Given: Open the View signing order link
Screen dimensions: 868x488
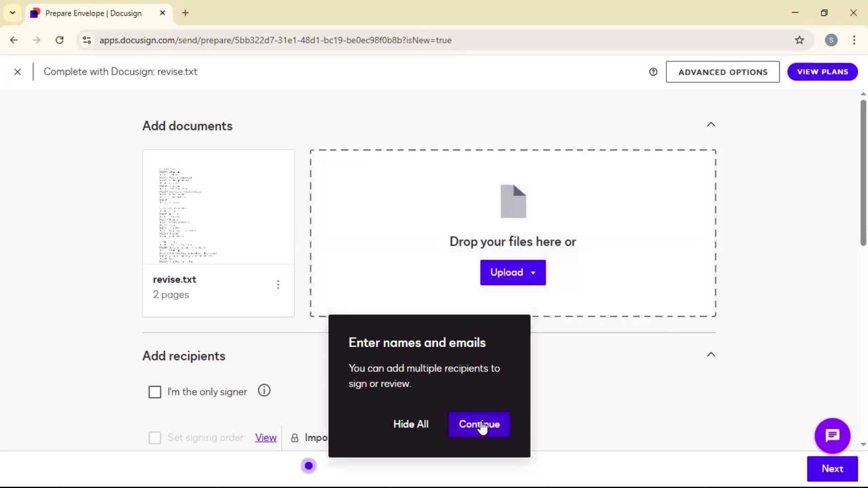Looking at the screenshot, I should point(266,437).
